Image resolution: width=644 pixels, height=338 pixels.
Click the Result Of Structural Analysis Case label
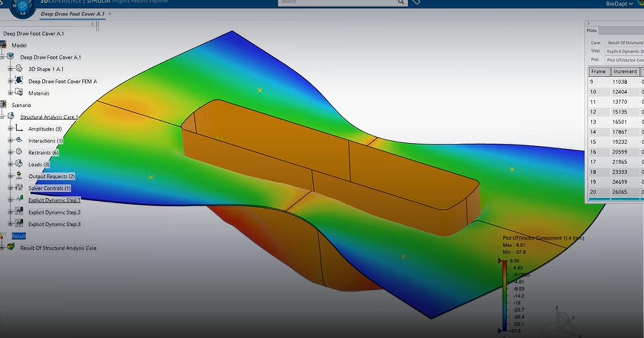[x=58, y=248]
